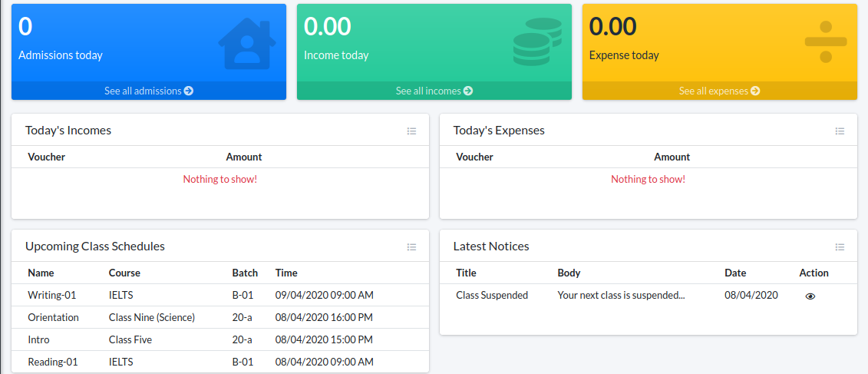This screenshot has height=374, width=868.
Task: Click the 20-a batch in Intro row
Action: (x=242, y=339)
